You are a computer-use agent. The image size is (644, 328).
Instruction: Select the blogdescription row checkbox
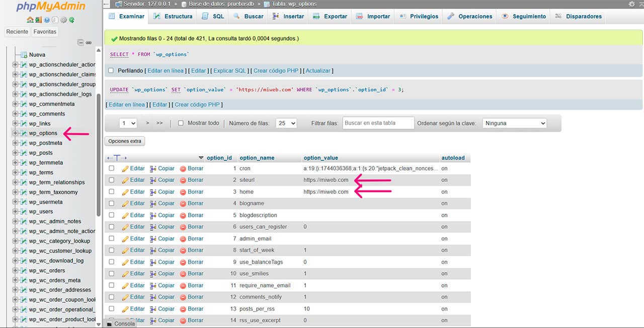pos(112,215)
